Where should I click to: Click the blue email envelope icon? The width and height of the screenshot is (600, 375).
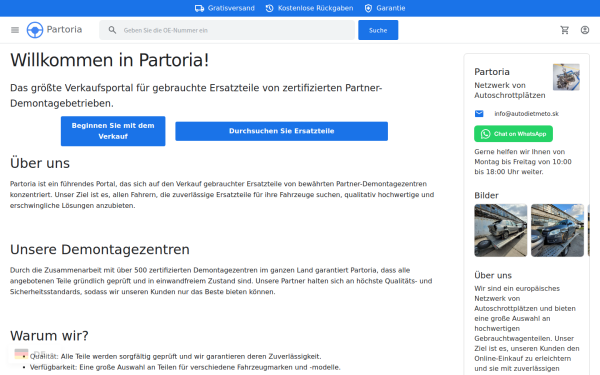coord(479,114)
